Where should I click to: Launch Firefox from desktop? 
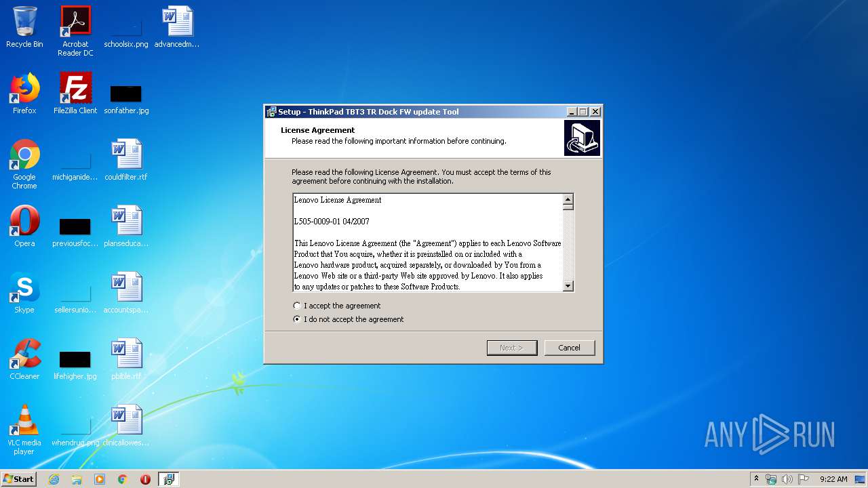pyautogui.click(x=24, y=93)
